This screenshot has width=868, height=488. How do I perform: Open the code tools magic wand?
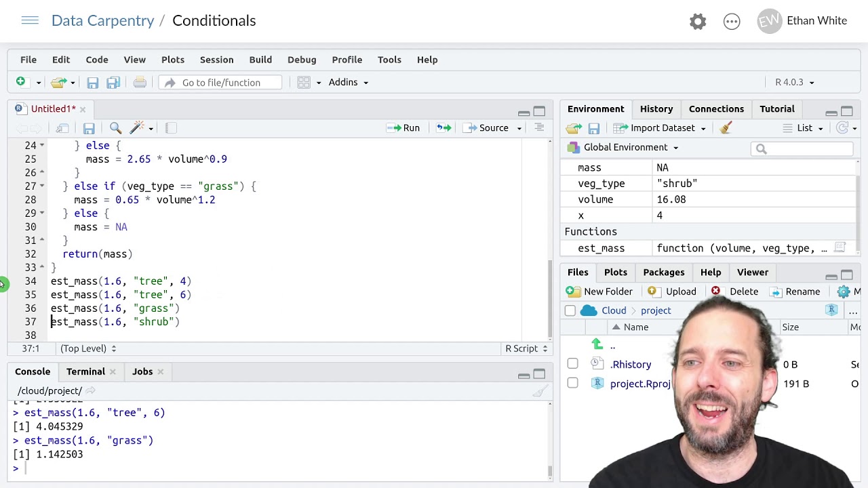(137, 128)
